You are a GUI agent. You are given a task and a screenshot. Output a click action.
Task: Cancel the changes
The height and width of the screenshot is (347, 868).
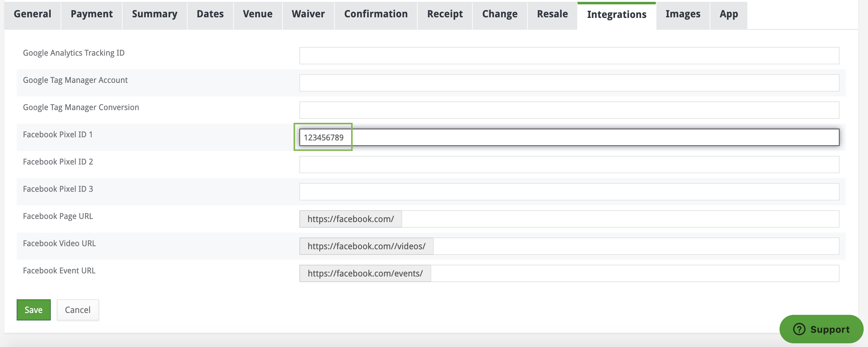78,310
